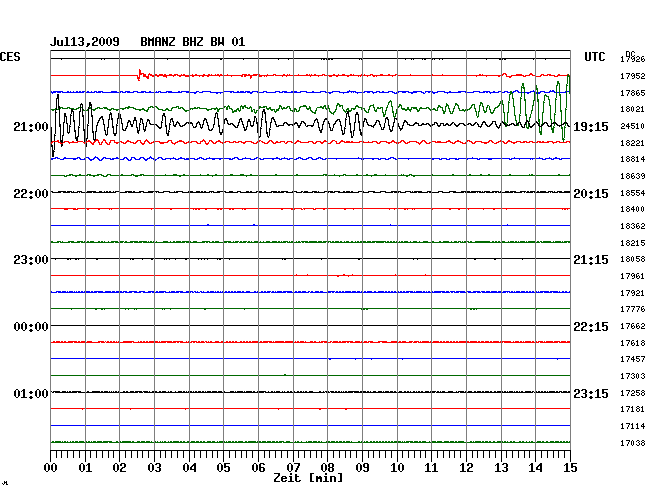Click the station label BMANZ BHZ BW 01
Viewport: 650px width, 494px height.
(193, 42)
